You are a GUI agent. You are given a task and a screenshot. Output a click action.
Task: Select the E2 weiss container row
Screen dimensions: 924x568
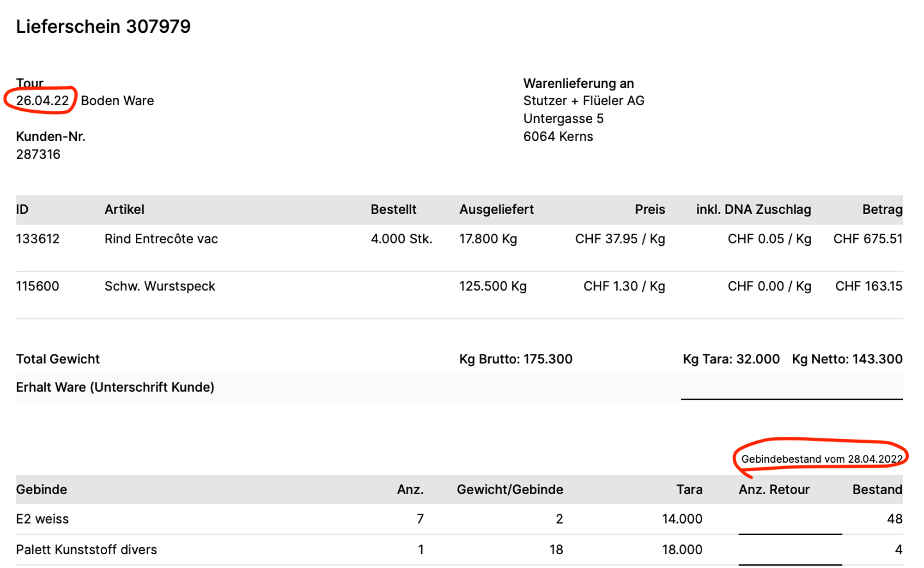point(42,519)
